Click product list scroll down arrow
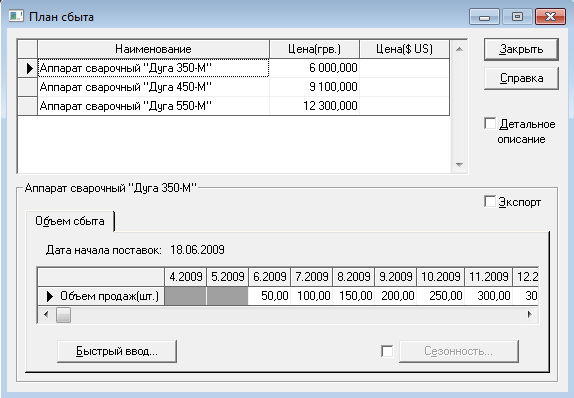 click(x=459, y=165)
